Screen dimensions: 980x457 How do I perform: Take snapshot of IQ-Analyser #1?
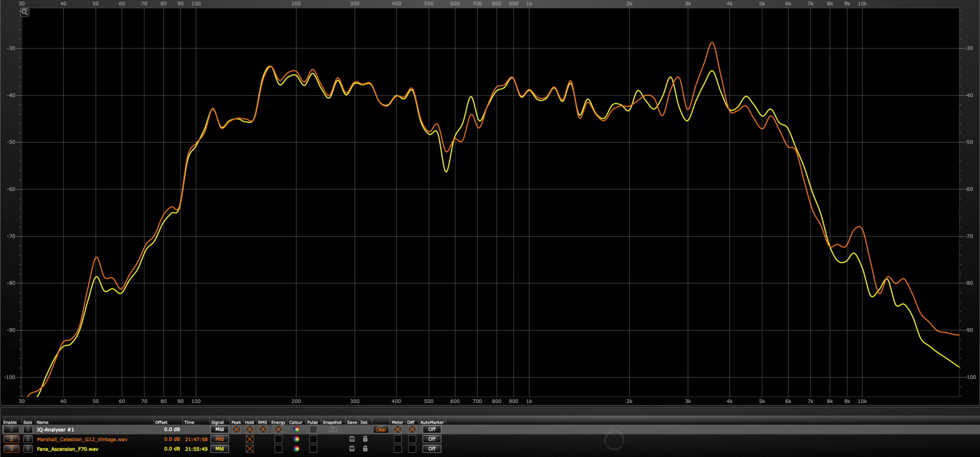(x=333, y=429)
